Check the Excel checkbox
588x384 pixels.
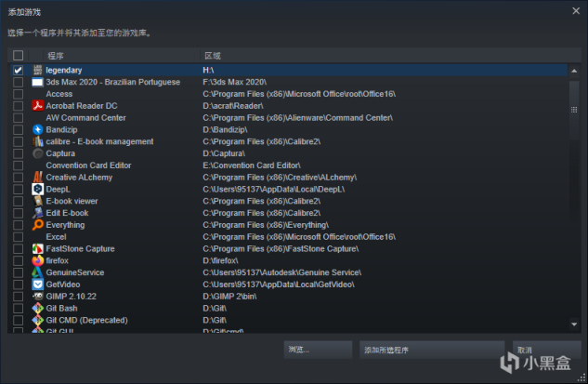coord(18,237)
